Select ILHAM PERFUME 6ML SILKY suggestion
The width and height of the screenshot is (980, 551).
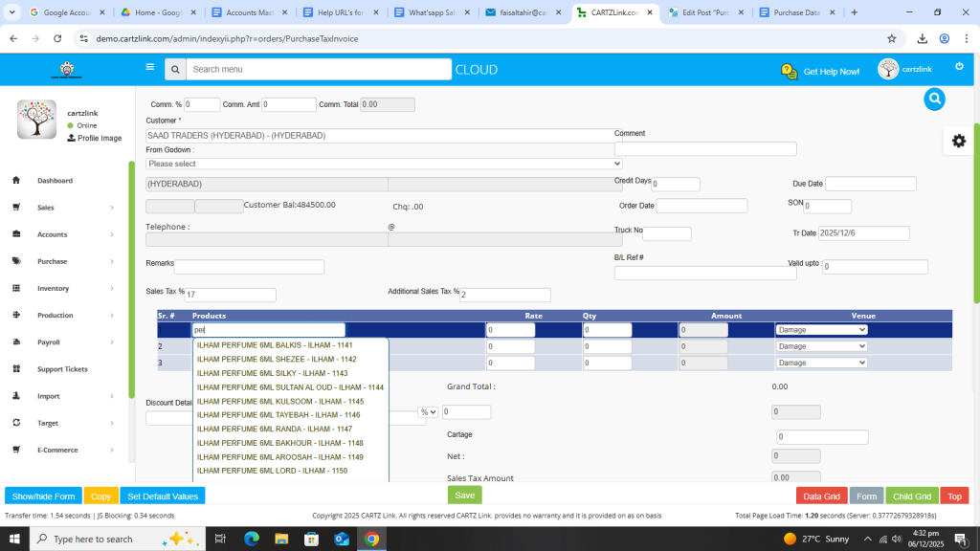pyautogui.click(x=272, y=373)
